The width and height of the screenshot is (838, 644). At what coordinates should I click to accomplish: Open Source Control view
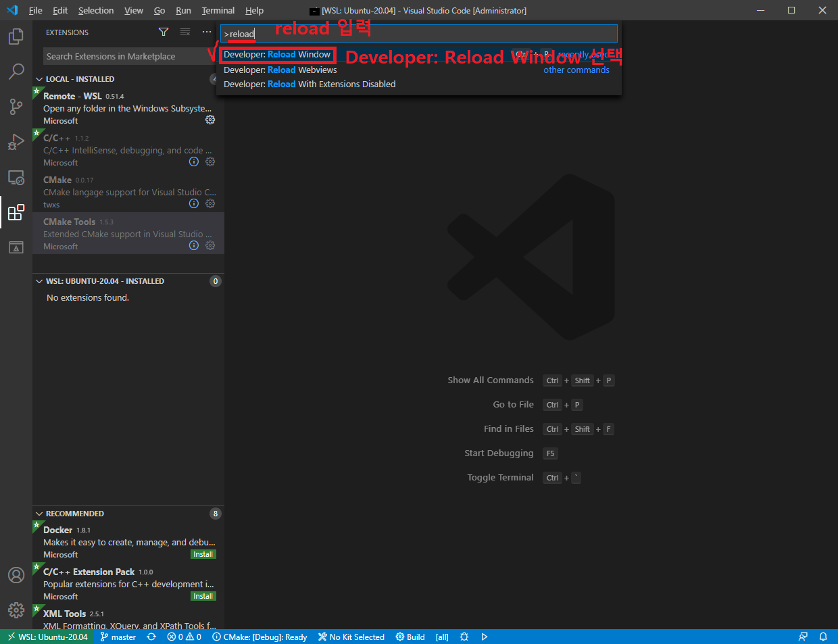coord(16,107)
